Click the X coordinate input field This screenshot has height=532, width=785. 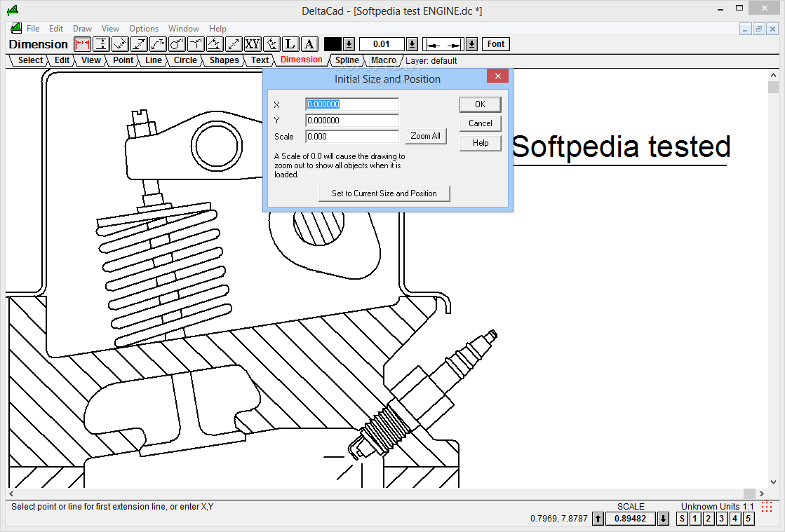click(352, 104)
